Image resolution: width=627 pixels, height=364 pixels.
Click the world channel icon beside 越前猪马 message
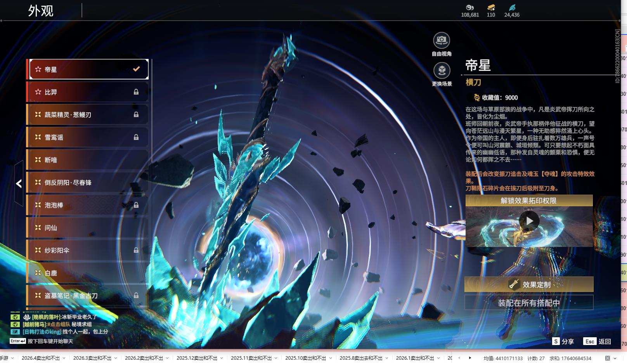[15, 324]
